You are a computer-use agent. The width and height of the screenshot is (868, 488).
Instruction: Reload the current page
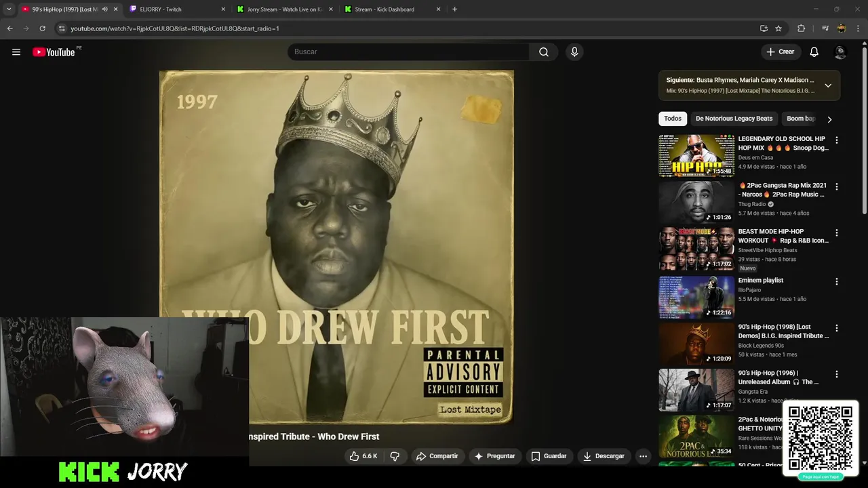(42, 28)
